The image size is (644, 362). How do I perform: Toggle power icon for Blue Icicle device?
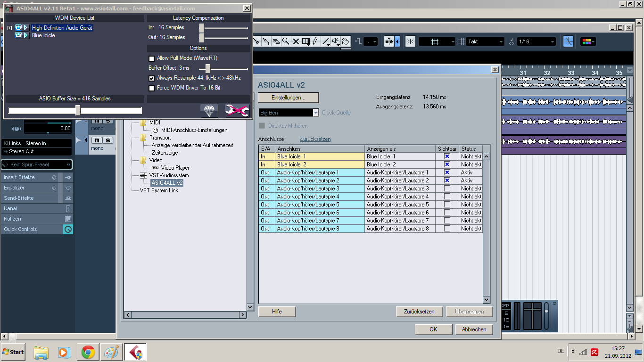[x=19, y=35]
